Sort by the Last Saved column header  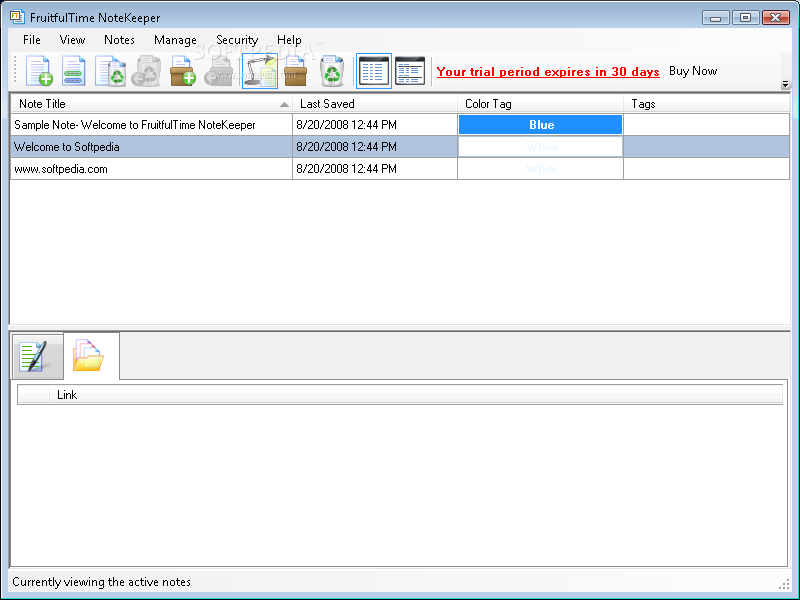(x=375, y=104)
